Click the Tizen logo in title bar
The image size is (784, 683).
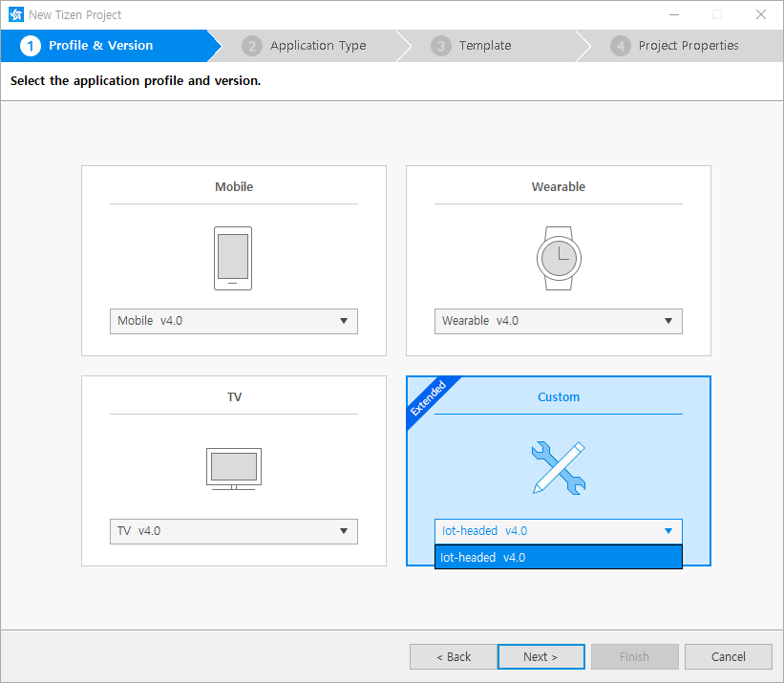15,14
